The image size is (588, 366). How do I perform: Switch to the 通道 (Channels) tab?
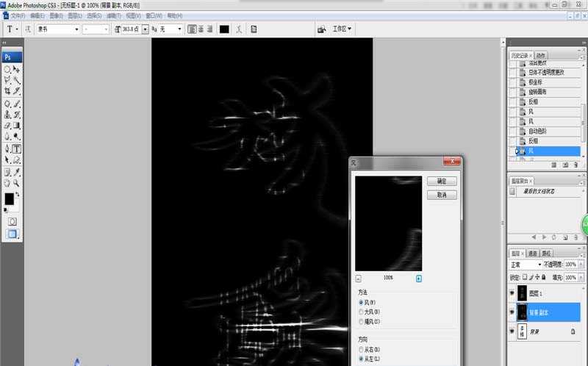(533, 253)
